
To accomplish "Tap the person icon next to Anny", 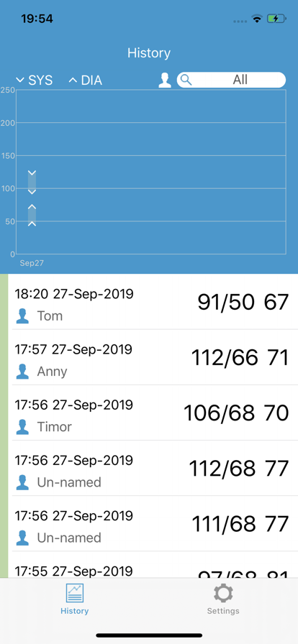I will click(22, 372).
